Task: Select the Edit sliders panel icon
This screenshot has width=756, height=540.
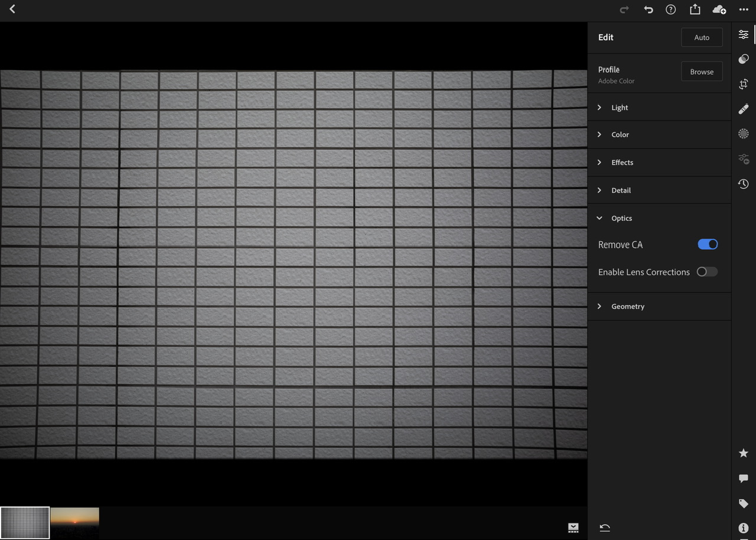Action: click(744, 35)
